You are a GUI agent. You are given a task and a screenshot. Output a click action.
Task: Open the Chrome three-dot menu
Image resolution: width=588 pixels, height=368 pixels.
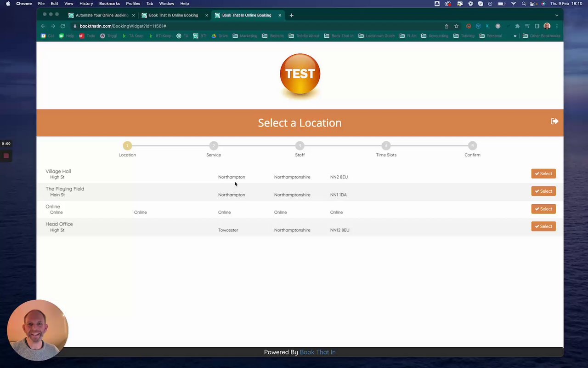coord(557,26)
